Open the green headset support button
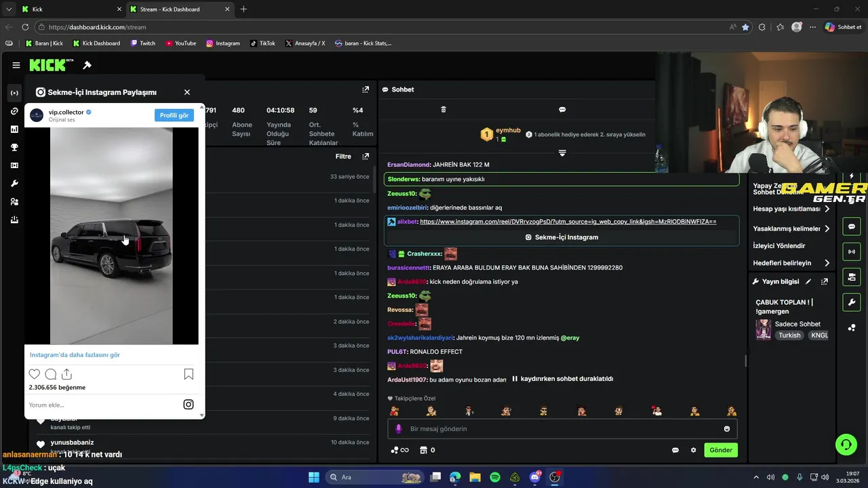Screen dimensions: 868x488 [846, 445]
